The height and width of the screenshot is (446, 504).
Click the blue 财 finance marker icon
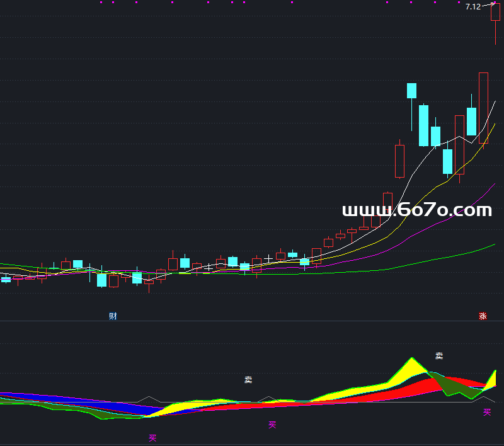(x=113, y=316)
